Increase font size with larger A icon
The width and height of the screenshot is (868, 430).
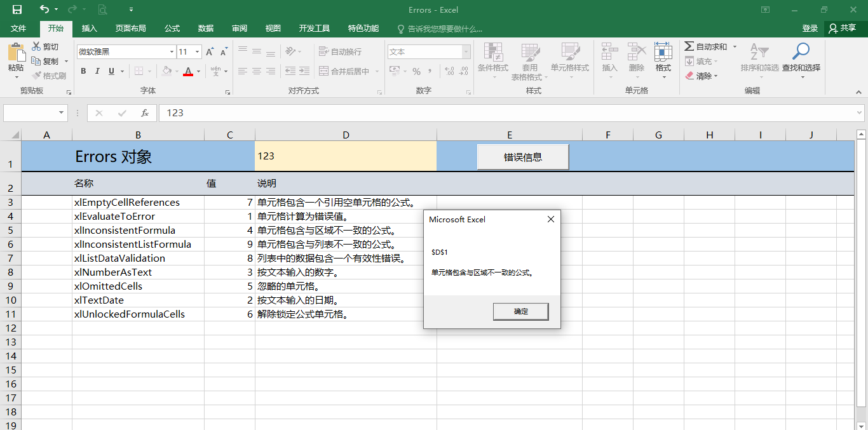[210, 51]
